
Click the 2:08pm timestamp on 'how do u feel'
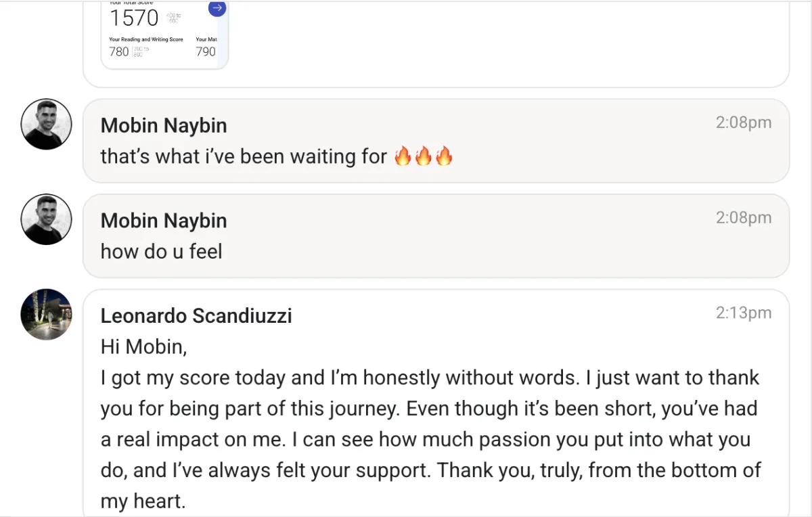744,217
